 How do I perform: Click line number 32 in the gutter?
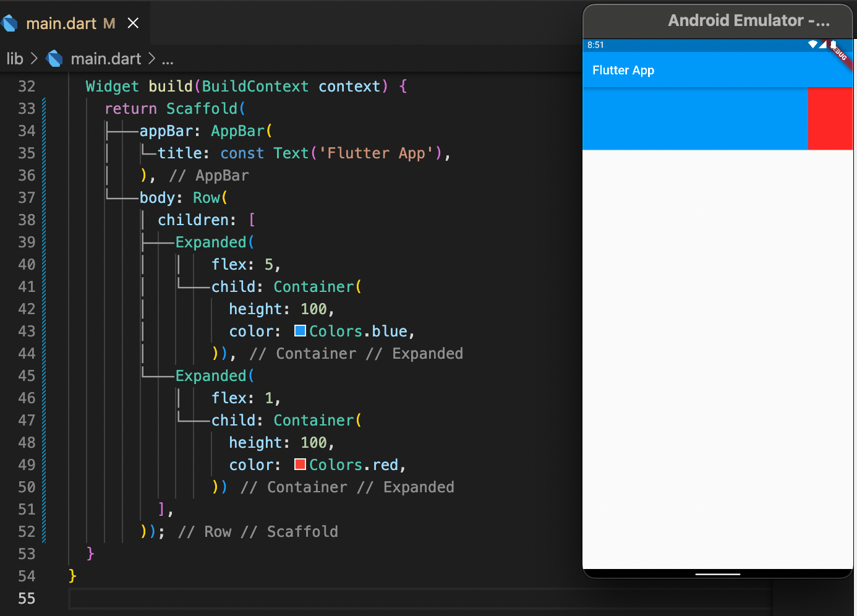pos(27,87)
